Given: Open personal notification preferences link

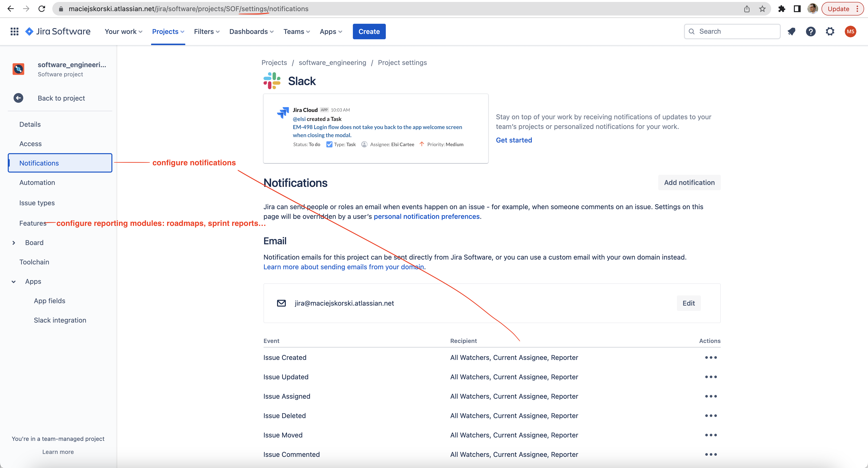Looking at the screenshot, I should (x=426, y=216).
